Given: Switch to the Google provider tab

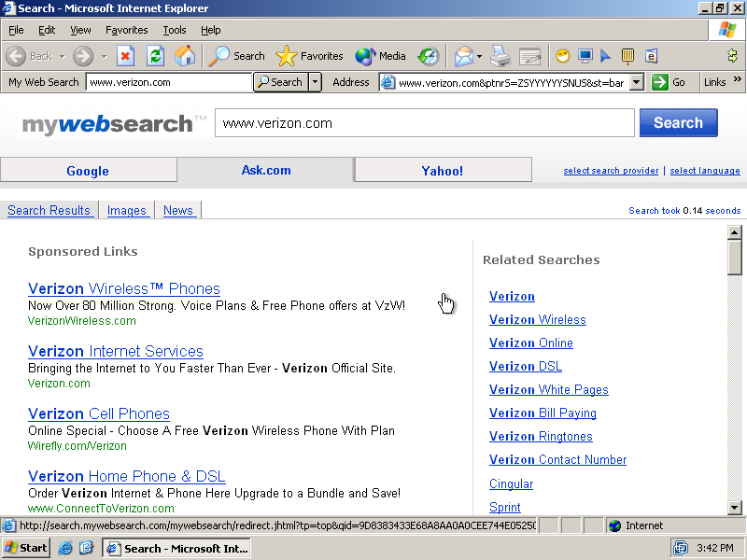Looking at the screenshot, I should pos(88,171).
